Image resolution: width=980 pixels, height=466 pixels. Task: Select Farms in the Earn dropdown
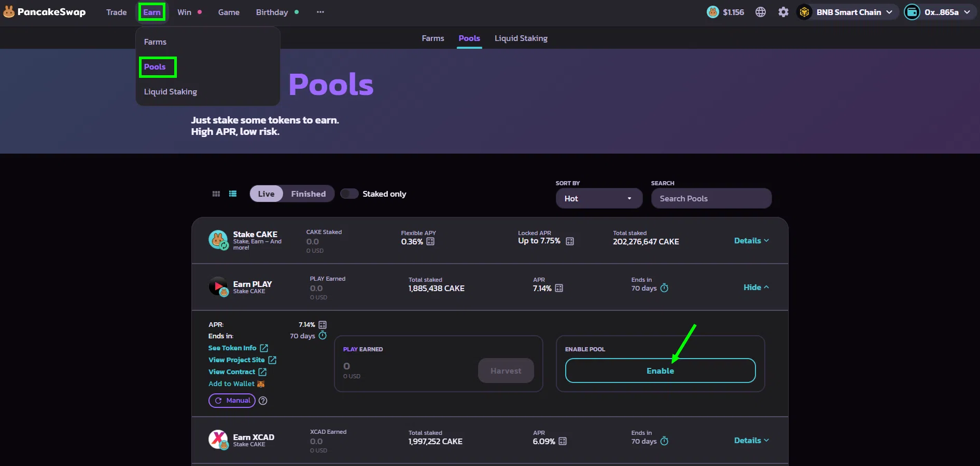155,42
